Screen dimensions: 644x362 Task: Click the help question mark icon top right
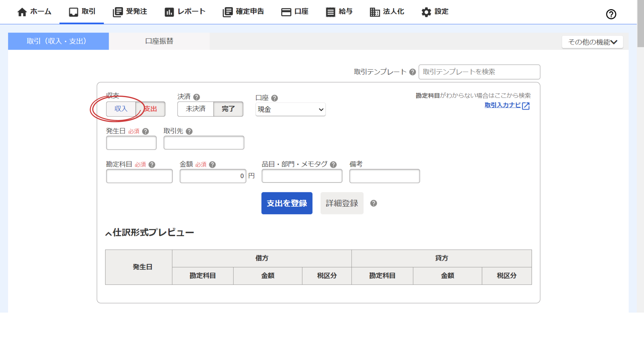pyautogui.click(x=611, y=14)
